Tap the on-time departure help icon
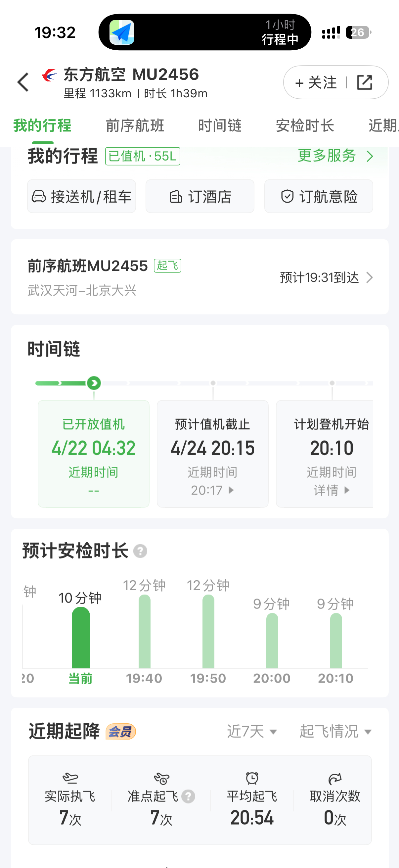Viewport: 399px width, 868px height. pyautogui.click(x=188, y=796)
